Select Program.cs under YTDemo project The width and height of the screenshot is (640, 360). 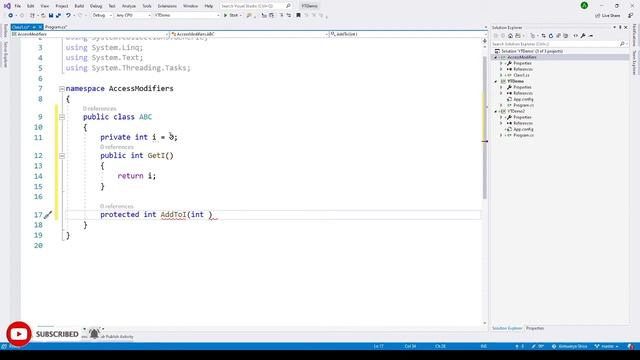[523, 105]
